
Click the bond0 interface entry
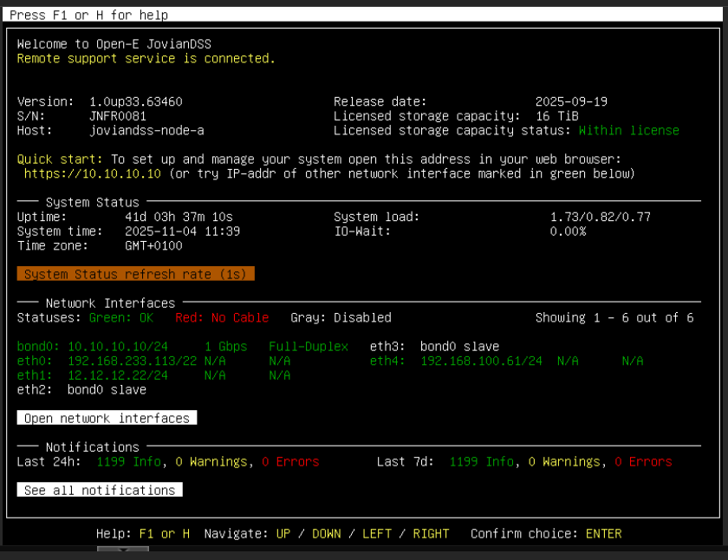pos(87,346)
